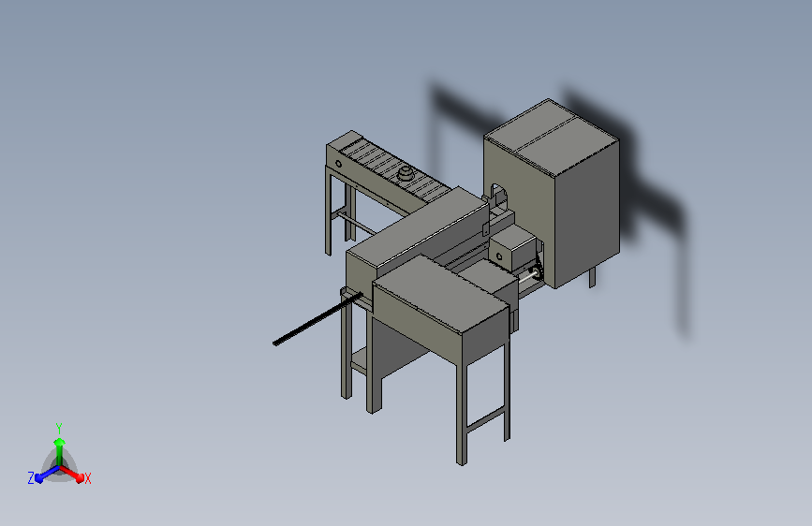812x526 pixels.
Task: Select the tall cabinet enclosure in the model
Action: (554, 194)
